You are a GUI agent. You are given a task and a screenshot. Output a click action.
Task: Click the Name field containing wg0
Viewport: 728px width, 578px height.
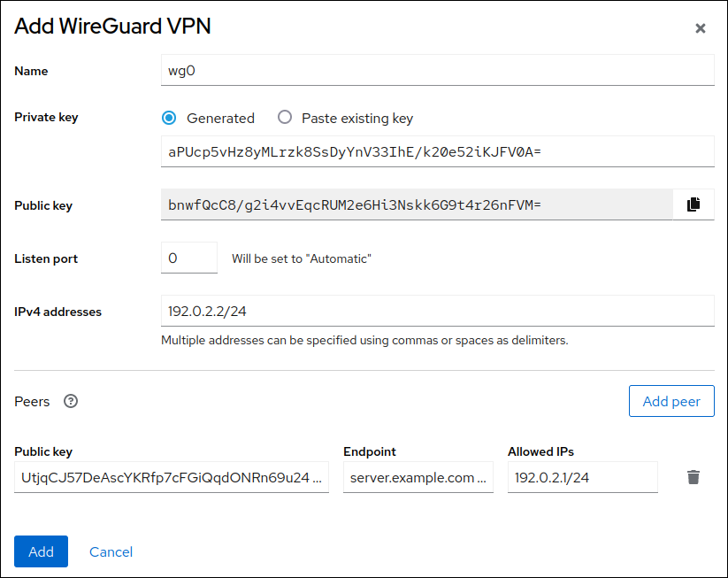437,71
